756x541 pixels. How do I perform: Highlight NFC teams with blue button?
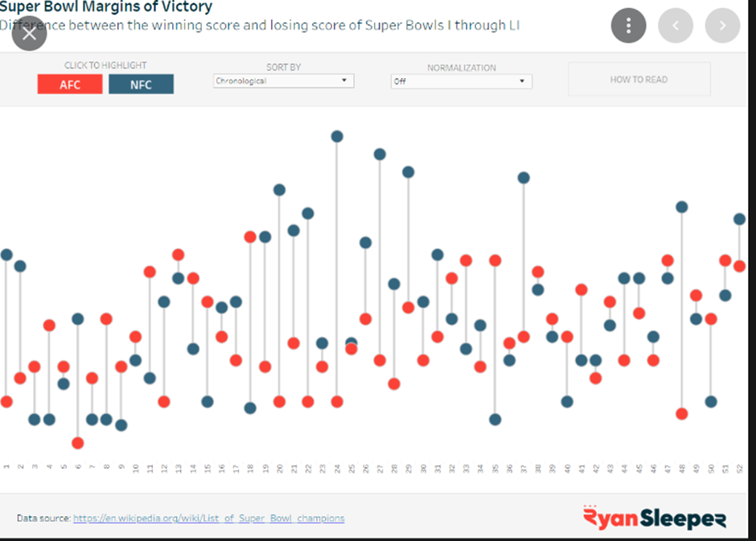141,84
